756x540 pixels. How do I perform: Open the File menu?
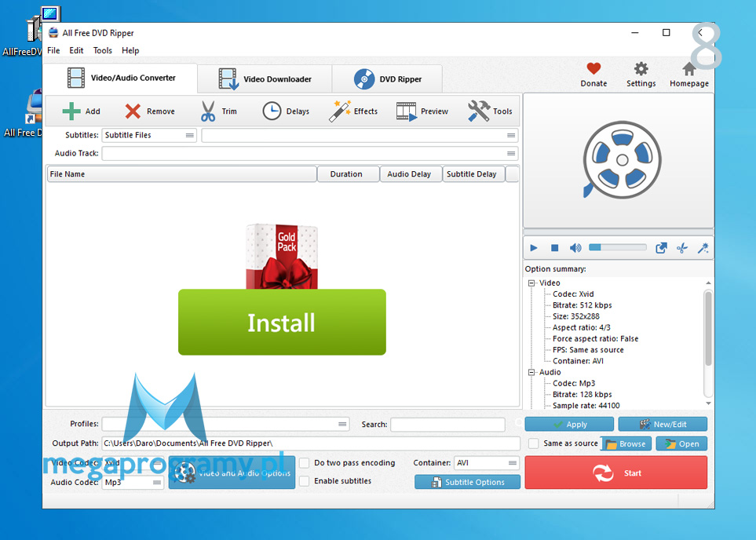pos(53,50)
